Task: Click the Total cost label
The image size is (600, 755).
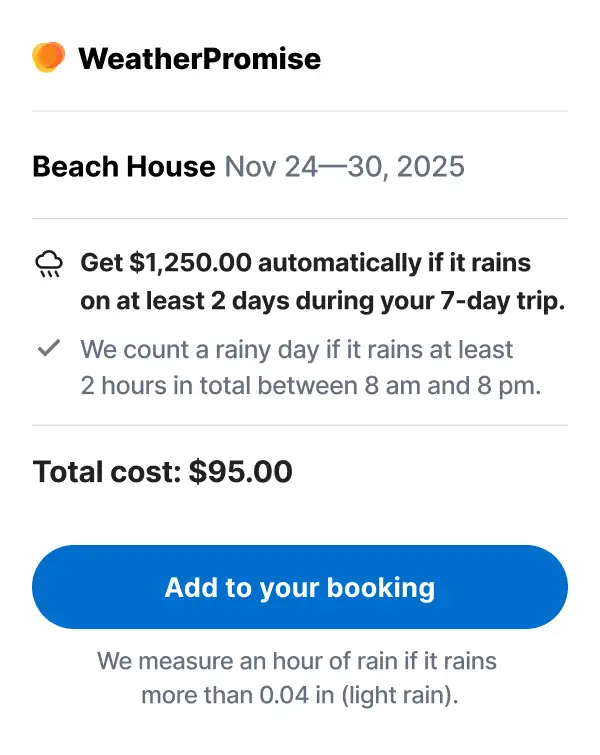Action: [x=107, y=471]
